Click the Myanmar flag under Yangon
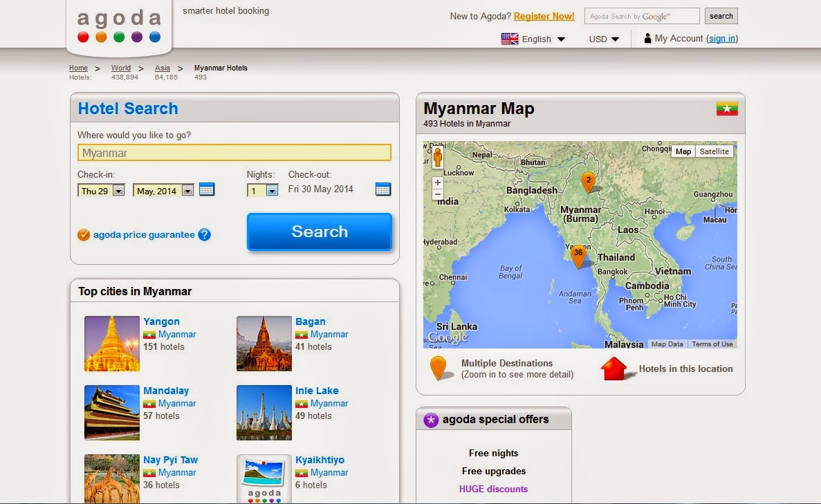This screenshot has height=504, width=821. coord(149,335)
